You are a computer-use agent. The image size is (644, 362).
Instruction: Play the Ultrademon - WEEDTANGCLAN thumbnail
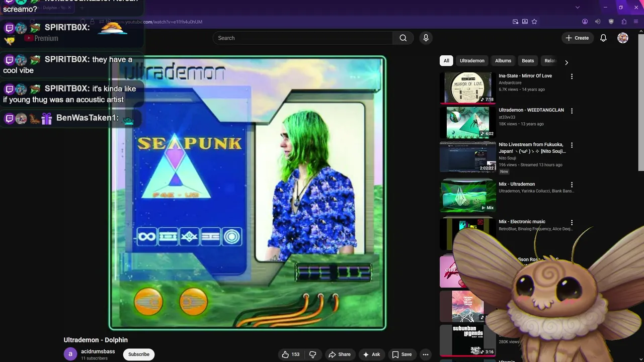(x=468, y=122)
